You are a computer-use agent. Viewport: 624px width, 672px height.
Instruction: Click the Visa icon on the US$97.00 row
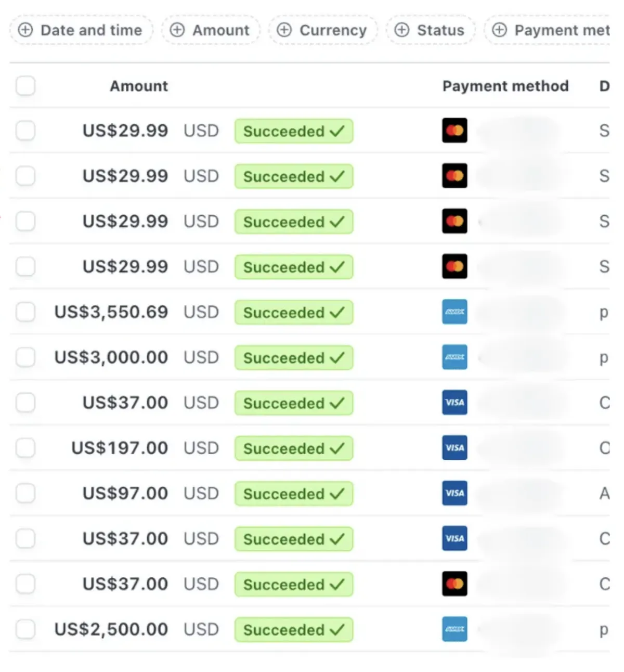(x=454, y=493)
